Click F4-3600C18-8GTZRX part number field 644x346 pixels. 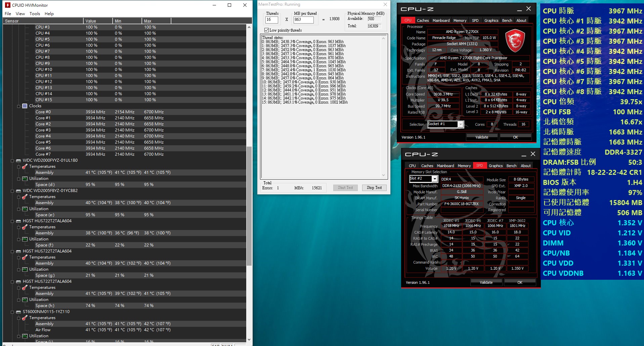click(462, 204)
